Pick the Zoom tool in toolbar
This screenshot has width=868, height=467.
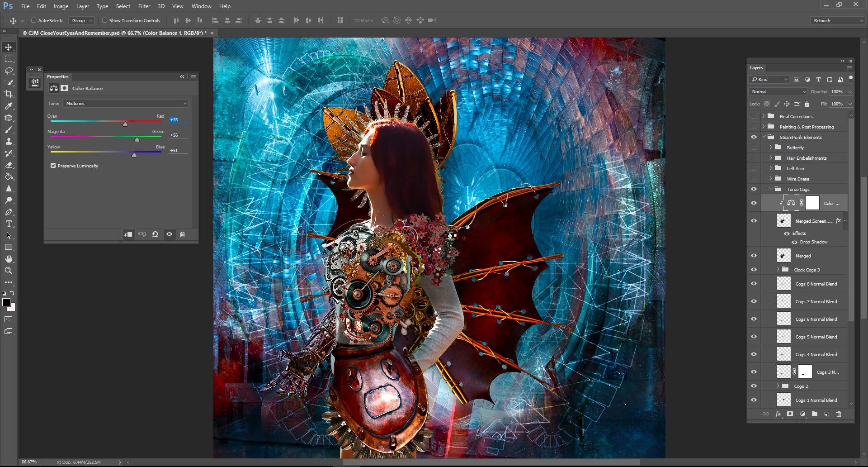[x=9, y=271]
